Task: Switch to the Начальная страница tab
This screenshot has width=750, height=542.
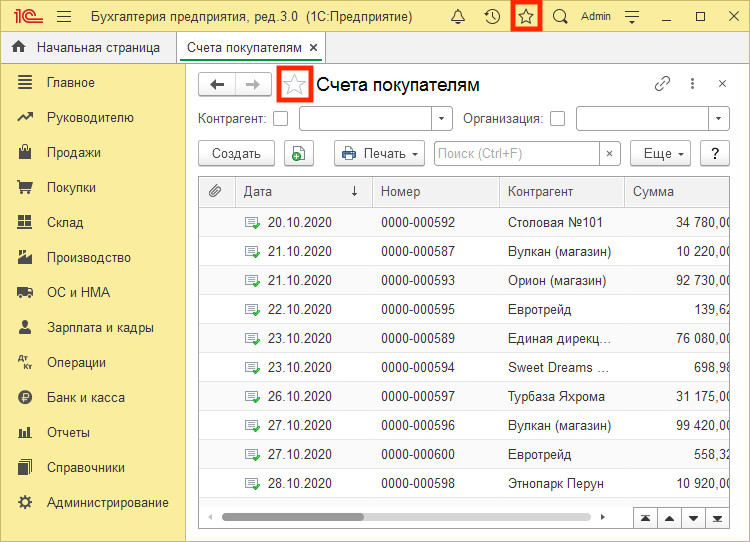Action: pyautogui.click(x=87, y=47)
